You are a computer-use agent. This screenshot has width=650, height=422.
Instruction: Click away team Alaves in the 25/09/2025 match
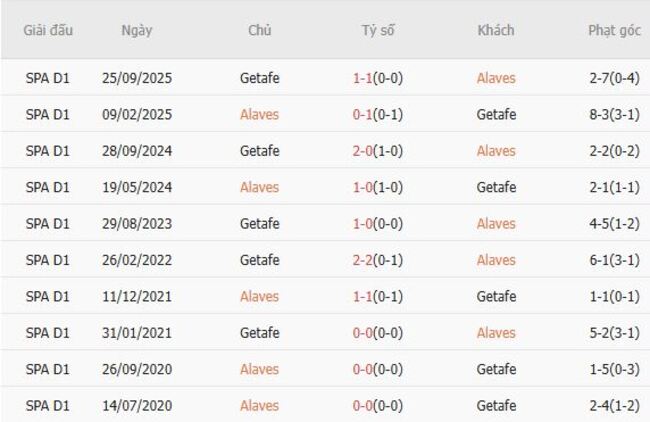(x=496, y=78)
